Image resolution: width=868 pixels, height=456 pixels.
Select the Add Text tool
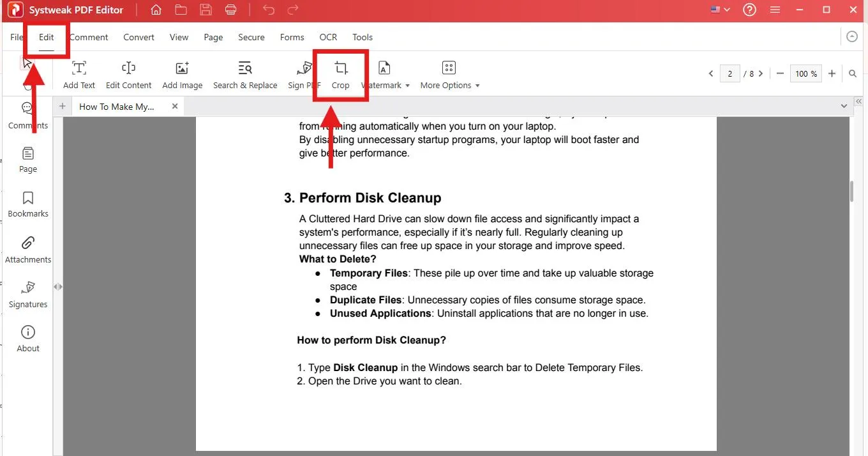click(79, 75)
